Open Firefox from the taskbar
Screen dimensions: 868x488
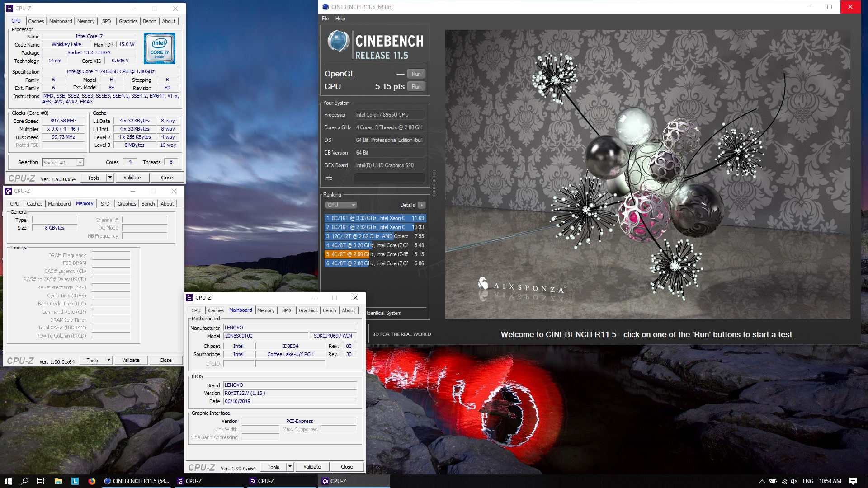(x=92, y=481)
